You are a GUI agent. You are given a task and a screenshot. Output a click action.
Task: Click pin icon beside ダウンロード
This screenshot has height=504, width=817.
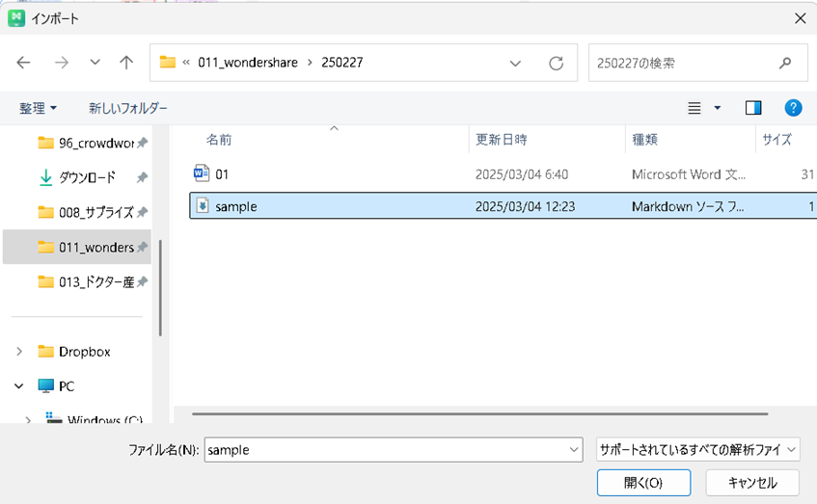[142, 177]
